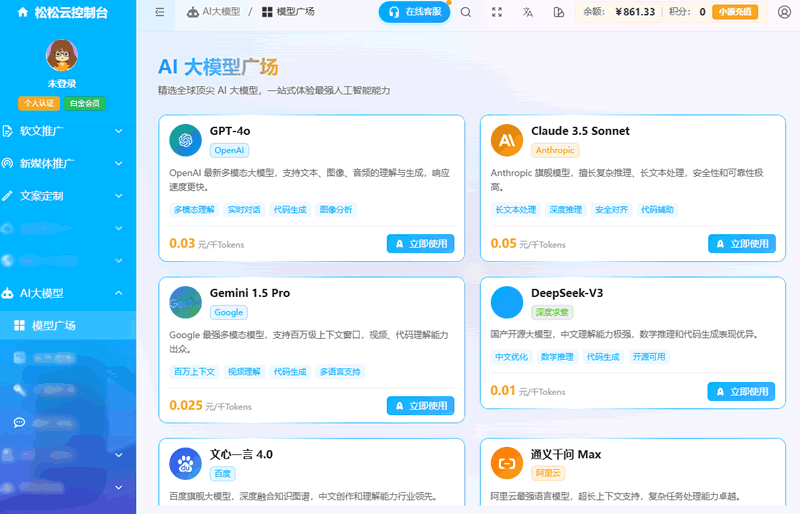Open the language translation icon
Image resolution: width=800 pixels, height=514 pixels.
coord(528,12)
